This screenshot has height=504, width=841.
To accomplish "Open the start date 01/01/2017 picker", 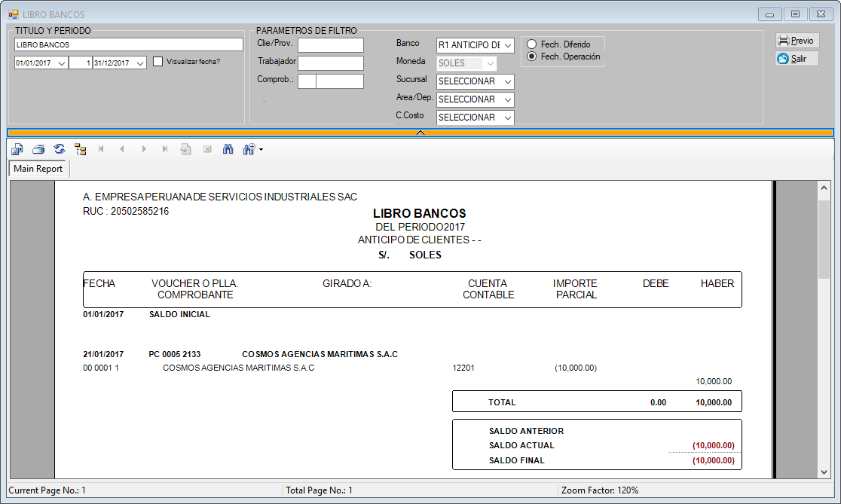I will pyautogui.click(x=62, y=63).
